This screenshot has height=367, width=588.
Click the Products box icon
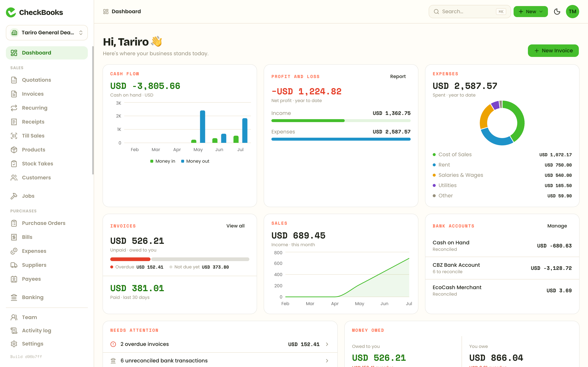click(14, 150)
